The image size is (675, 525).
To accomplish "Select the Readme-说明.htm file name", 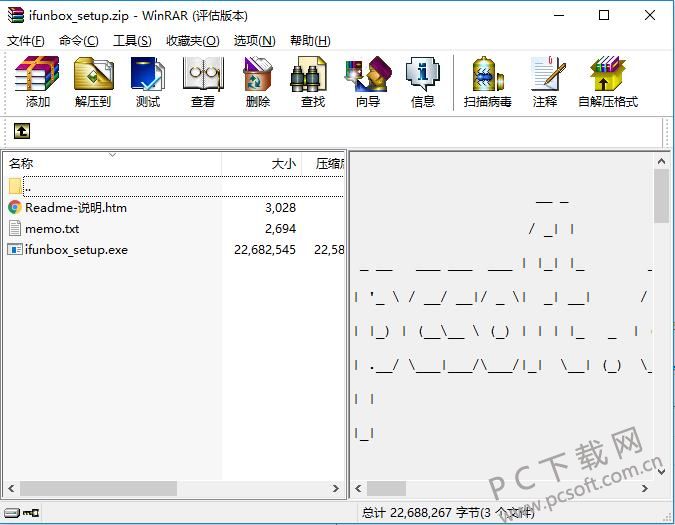I will (x=76, y=208).
